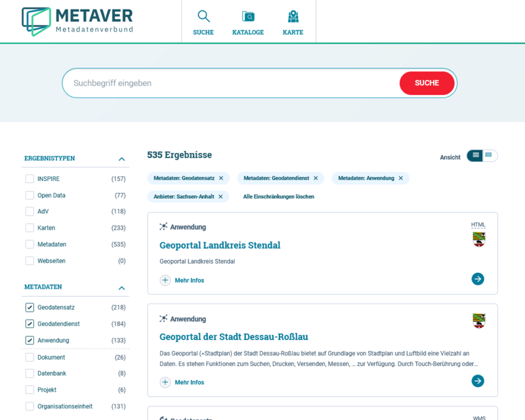The height and width of the screenshot is (420, 525).
Task: Click plus icon in Geoportal Landkreis Stendal card
Action: click(165, 280)
